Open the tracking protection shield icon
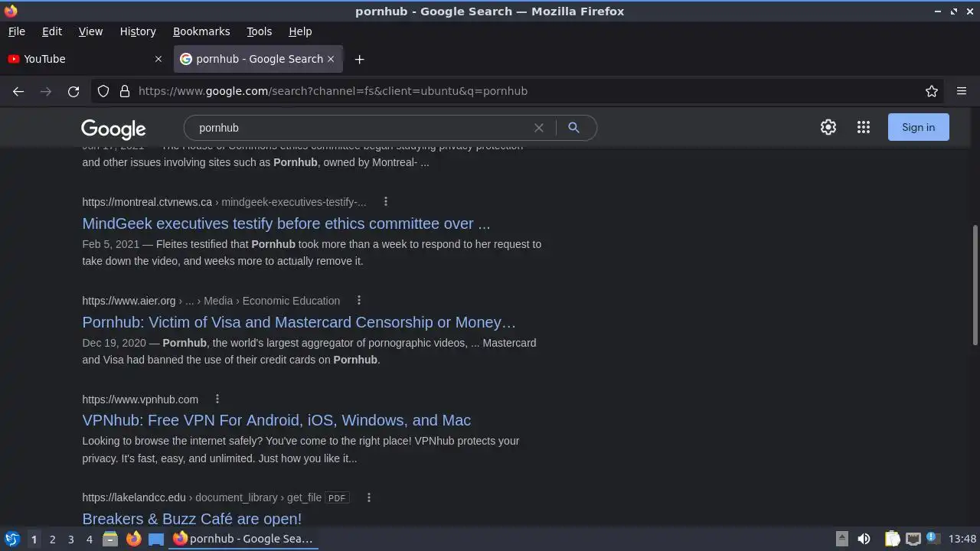The height and width of the screenshot is (551, 980). click(103, 91)
